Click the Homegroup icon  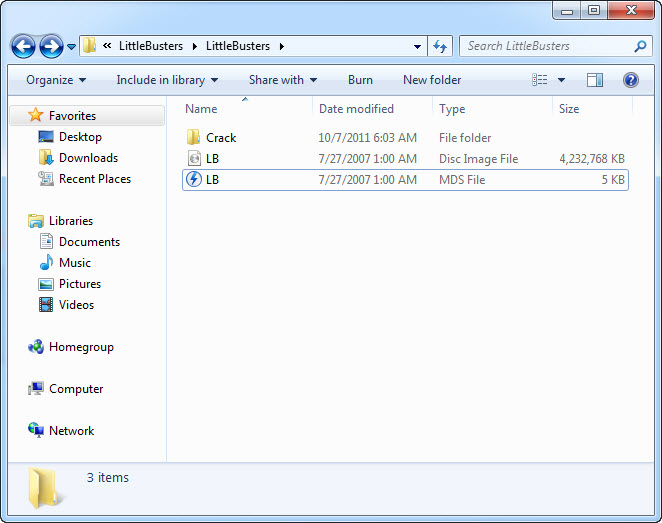click(35, 347)
